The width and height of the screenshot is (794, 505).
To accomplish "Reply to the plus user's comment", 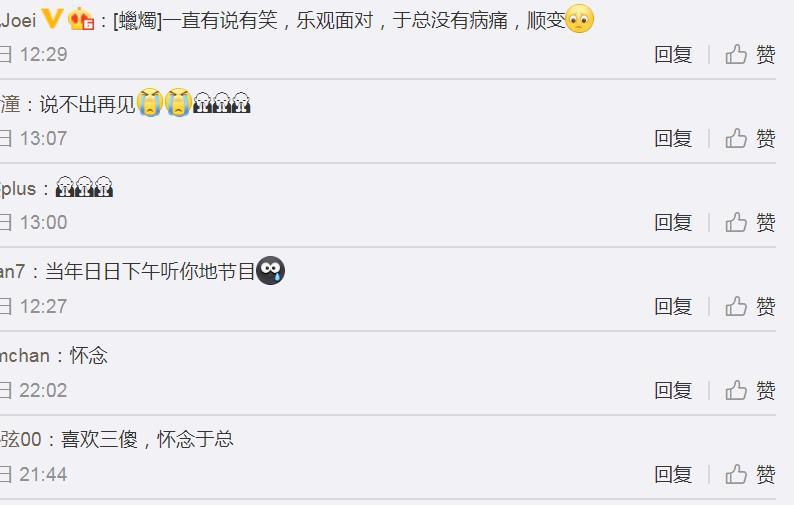I will tap(673, 222).
